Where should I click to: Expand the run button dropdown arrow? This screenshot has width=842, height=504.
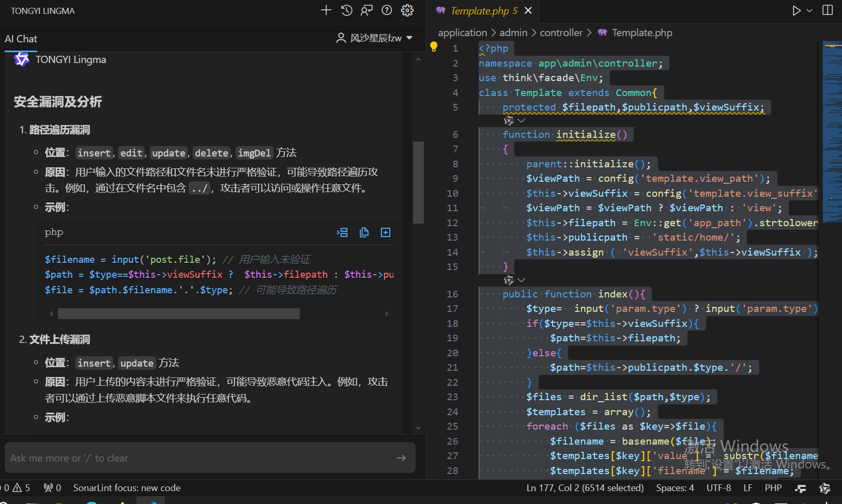(x=809, y=11)
